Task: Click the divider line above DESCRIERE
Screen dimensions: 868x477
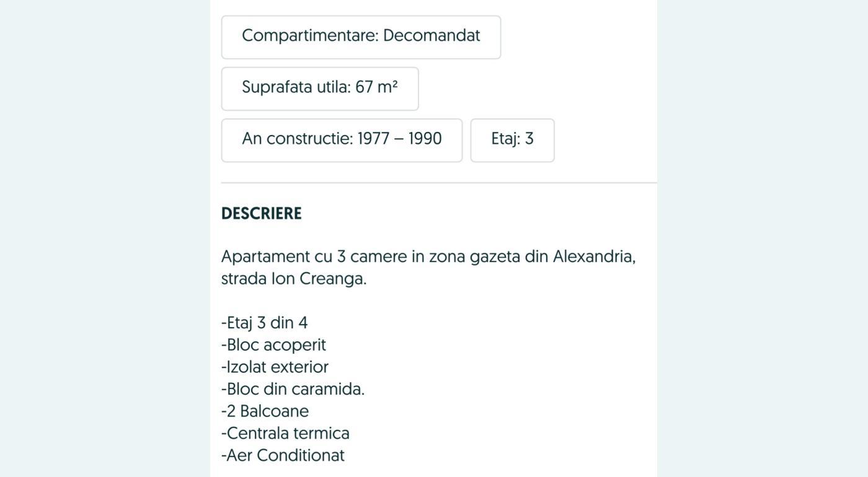Action: (439, 183)
